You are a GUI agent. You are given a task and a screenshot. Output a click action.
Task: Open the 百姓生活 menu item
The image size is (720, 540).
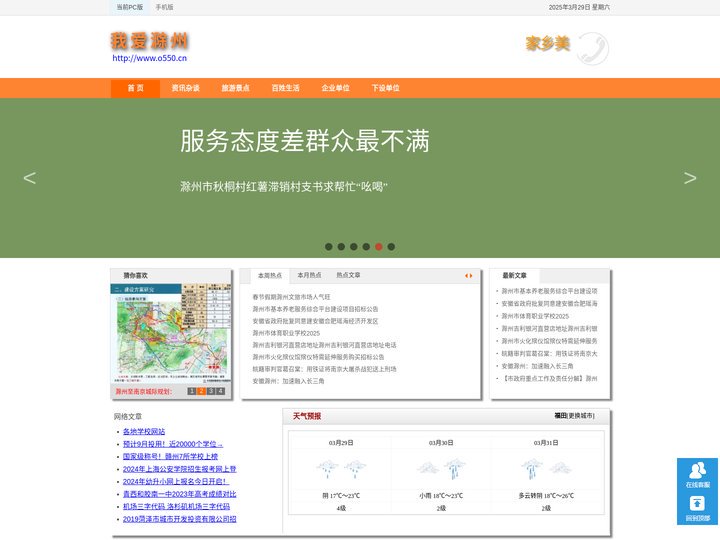(286, 88)
